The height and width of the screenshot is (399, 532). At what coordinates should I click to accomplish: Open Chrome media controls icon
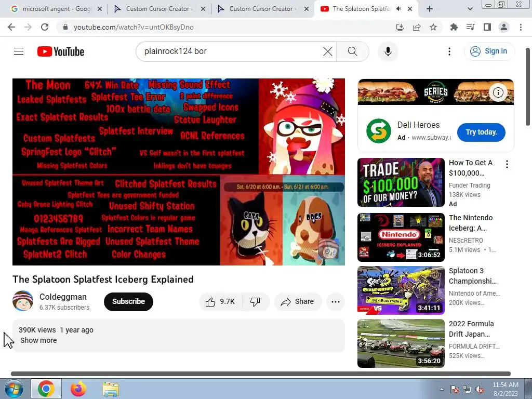coord(470,27)
